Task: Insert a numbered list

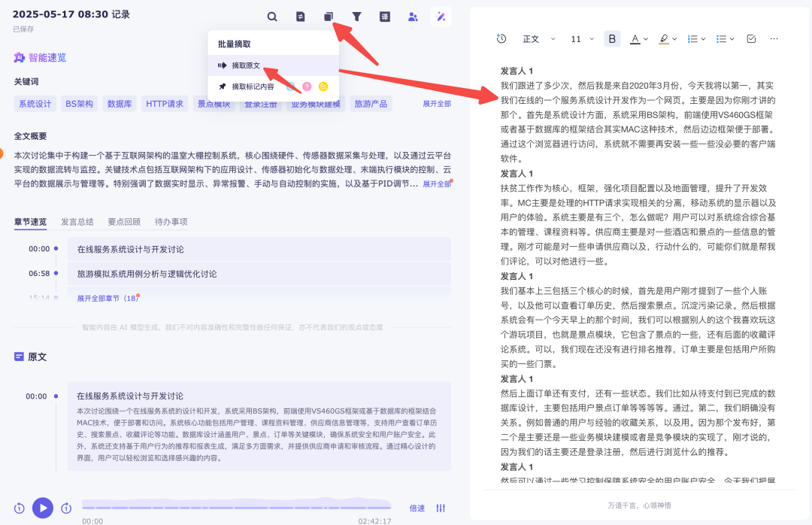Action: [x=692, y=39]
